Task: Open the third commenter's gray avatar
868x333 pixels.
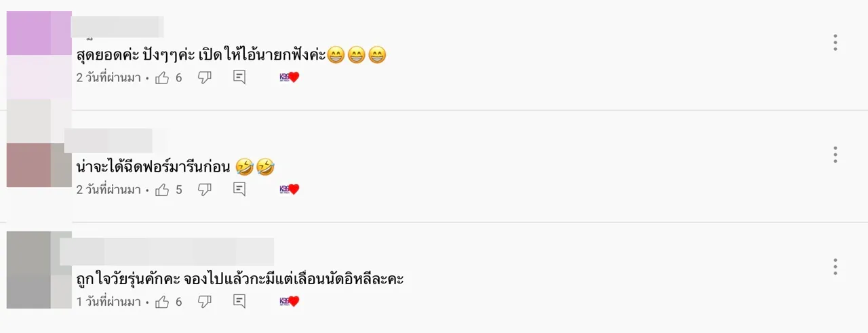Action: click(39, 270)
